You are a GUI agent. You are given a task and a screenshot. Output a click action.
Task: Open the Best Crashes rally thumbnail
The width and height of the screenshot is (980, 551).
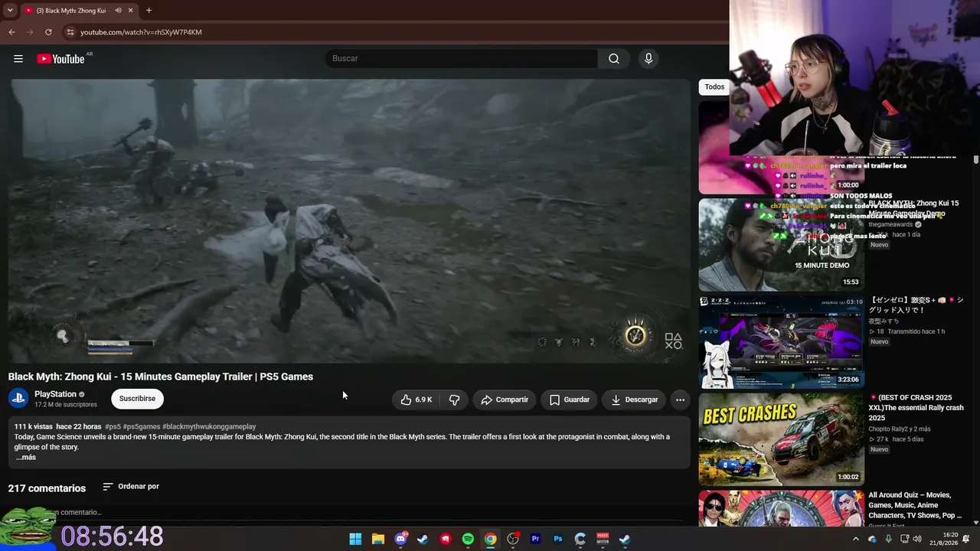(x=781, y=439)
